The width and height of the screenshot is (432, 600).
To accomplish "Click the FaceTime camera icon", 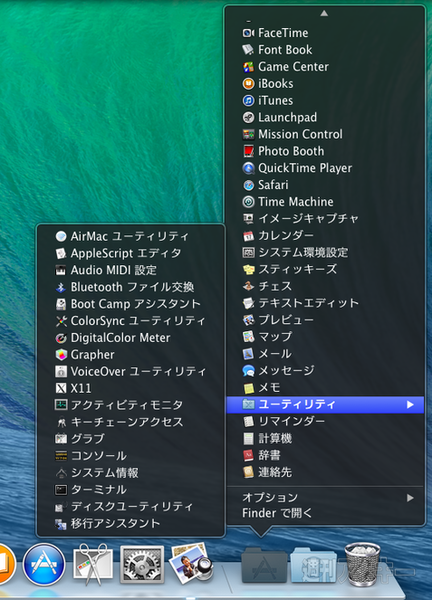I will tap(248, 33).
